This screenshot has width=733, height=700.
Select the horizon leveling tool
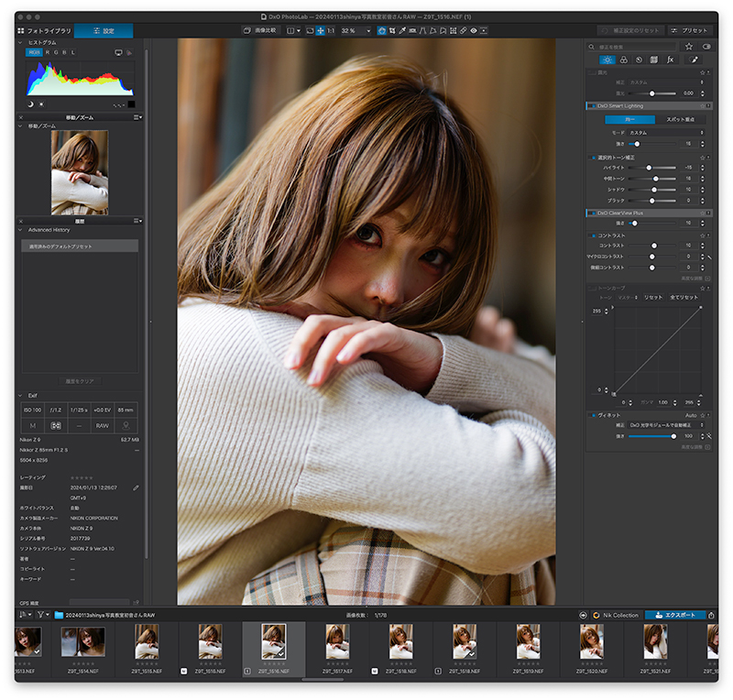click(x=412, y=31)
